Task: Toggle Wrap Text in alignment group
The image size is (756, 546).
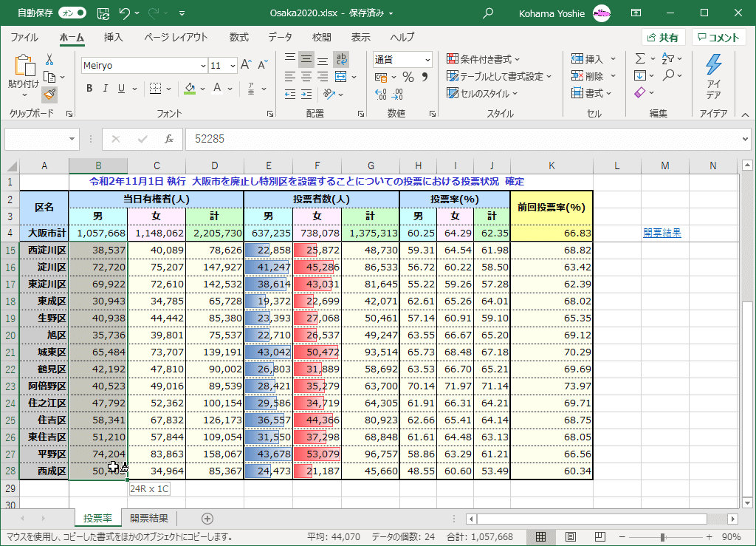Action: [342, 59]
